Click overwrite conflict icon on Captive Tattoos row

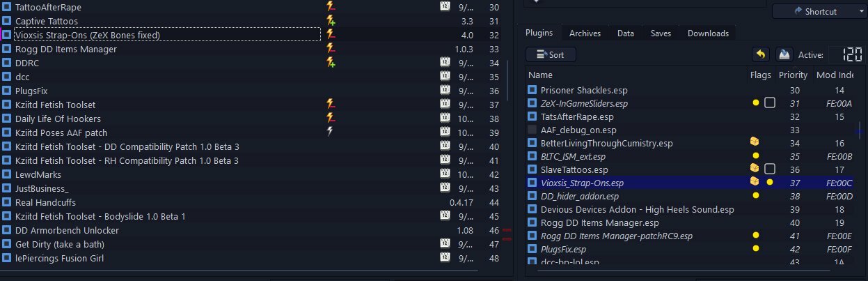coord(331,21)
